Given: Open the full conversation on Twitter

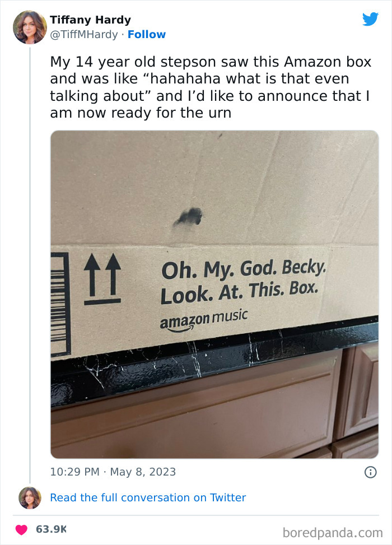Looking at the screenshot, I should click(x=148, y=497).
